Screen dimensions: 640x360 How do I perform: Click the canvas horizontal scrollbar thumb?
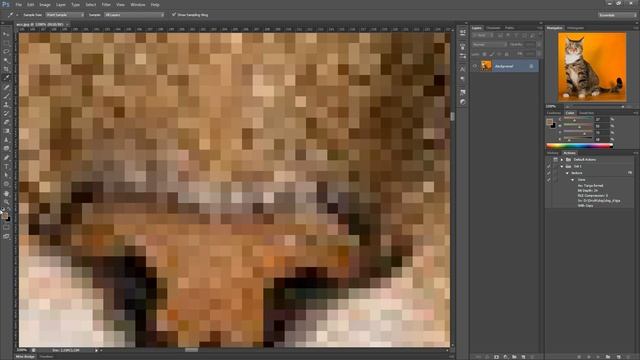[x=191, y=350]
